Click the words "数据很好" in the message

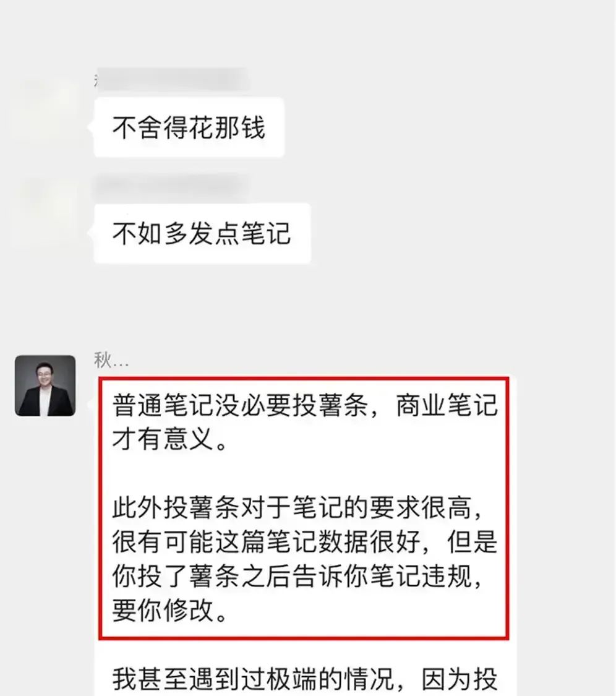(x=369, y=541)
